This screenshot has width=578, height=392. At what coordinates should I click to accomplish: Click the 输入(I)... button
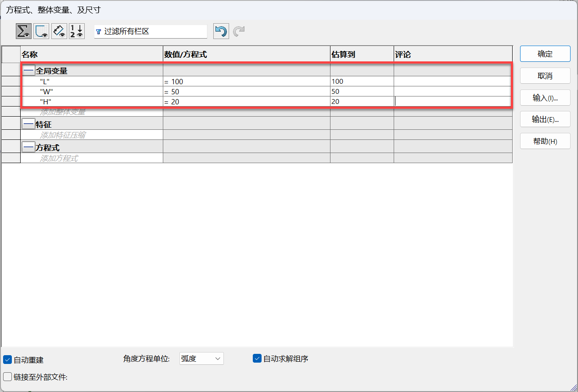(545, 98)
